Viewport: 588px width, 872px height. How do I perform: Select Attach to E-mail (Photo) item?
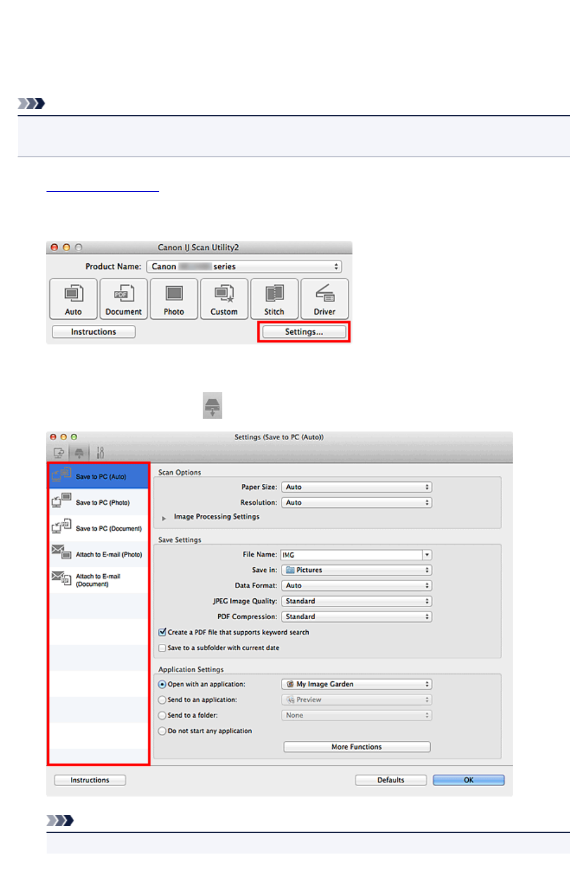click(98, 554)
